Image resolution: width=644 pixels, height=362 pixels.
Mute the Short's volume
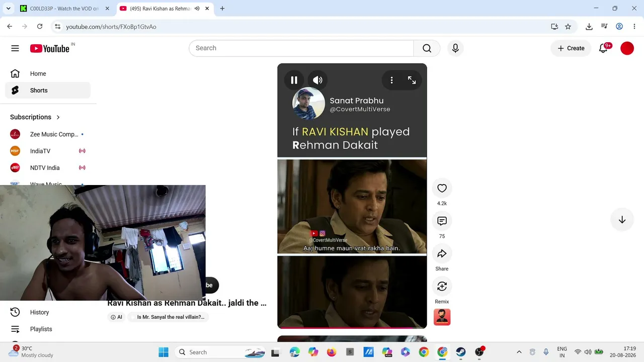tap(317, 80)
